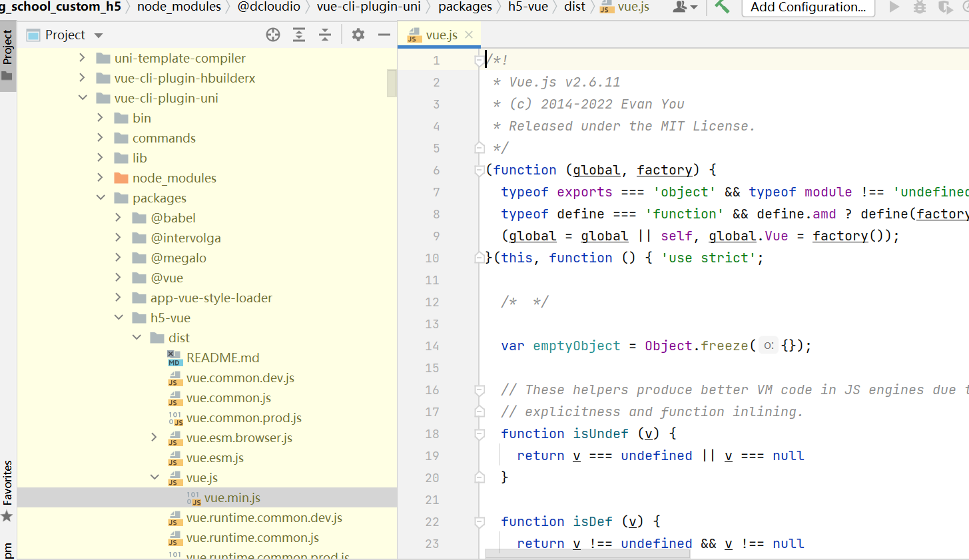Click the Collapse All icon in Project panel
Screen dimensions: 969x560
325,35
